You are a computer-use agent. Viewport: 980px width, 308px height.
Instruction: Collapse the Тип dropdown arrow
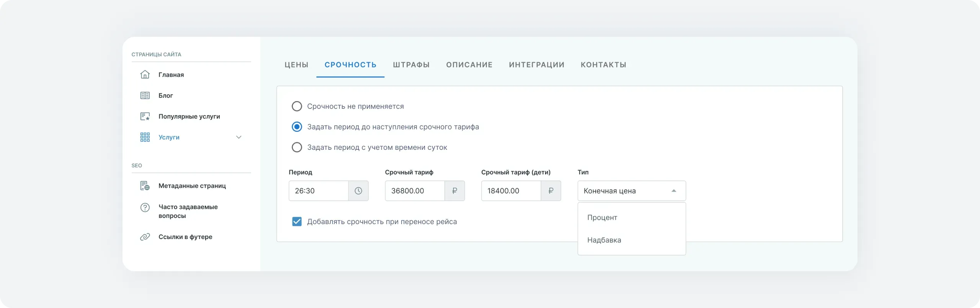tap(674, 191)
